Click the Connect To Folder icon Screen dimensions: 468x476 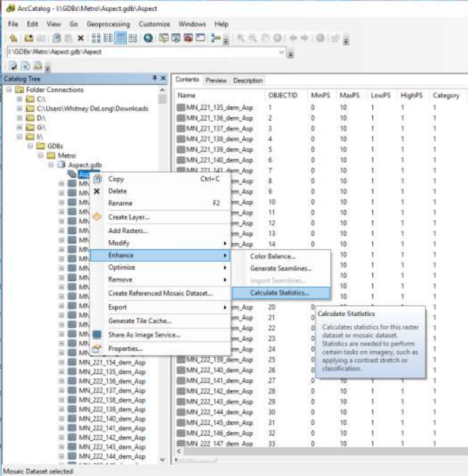tap(29, 38)
